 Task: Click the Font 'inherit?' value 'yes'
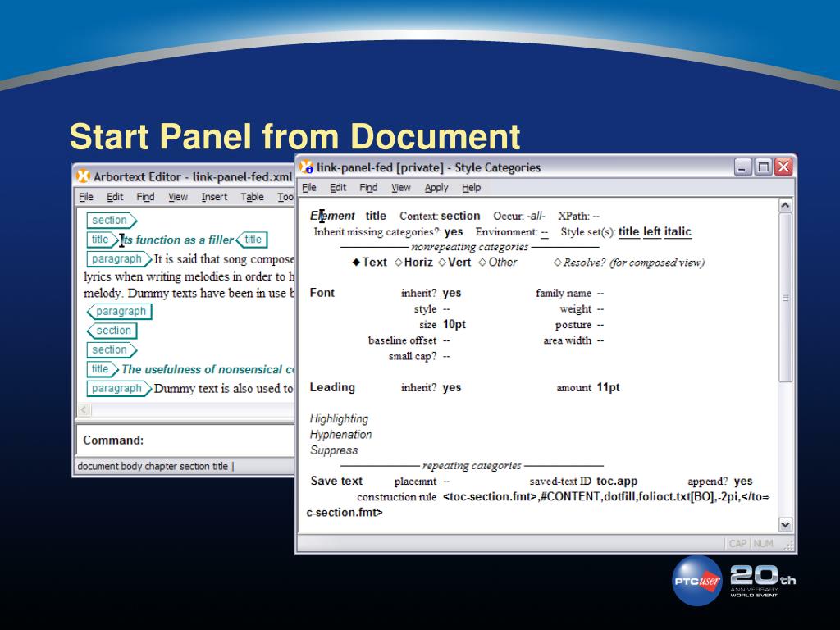[x=452, y=293]
